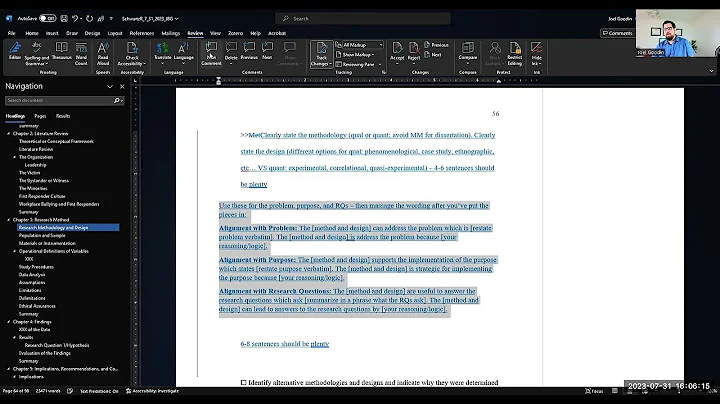Screen dimensions: 720x404
Task: Collapse Chapter 4: Findings heading
Action: point(8,322)
